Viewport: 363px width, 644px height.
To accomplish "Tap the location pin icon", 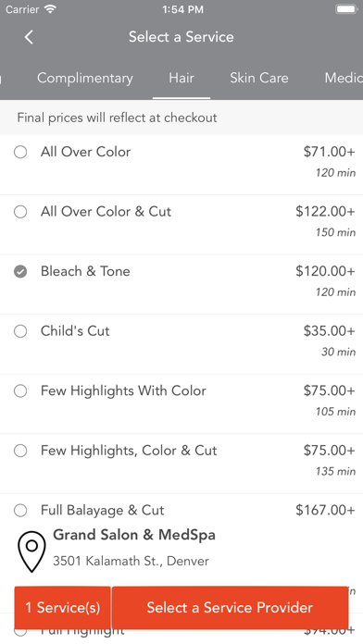I will coord(31,551).
